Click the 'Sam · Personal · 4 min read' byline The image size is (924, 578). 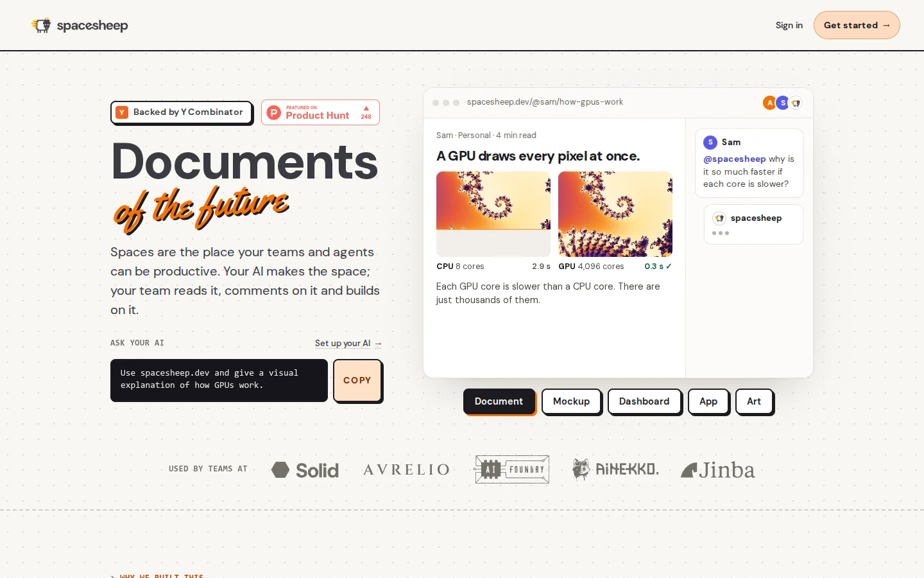click(486, 136)
